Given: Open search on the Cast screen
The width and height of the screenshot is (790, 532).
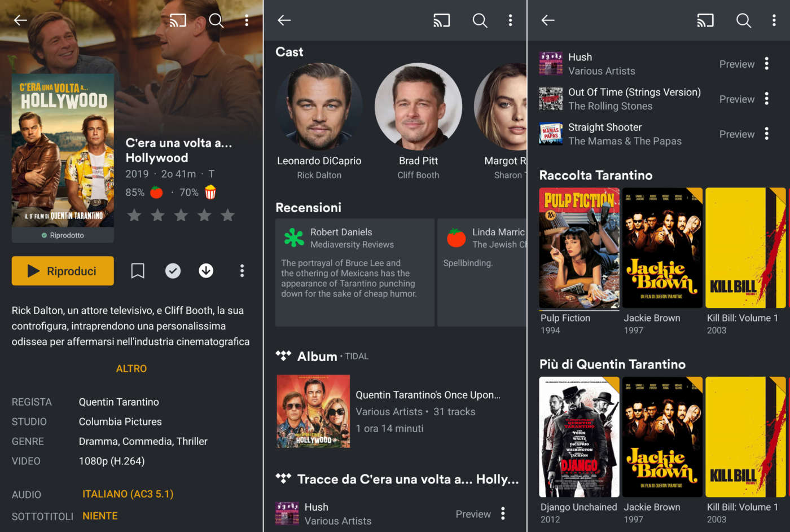Looking at the screenshot, I should (480, 21).
